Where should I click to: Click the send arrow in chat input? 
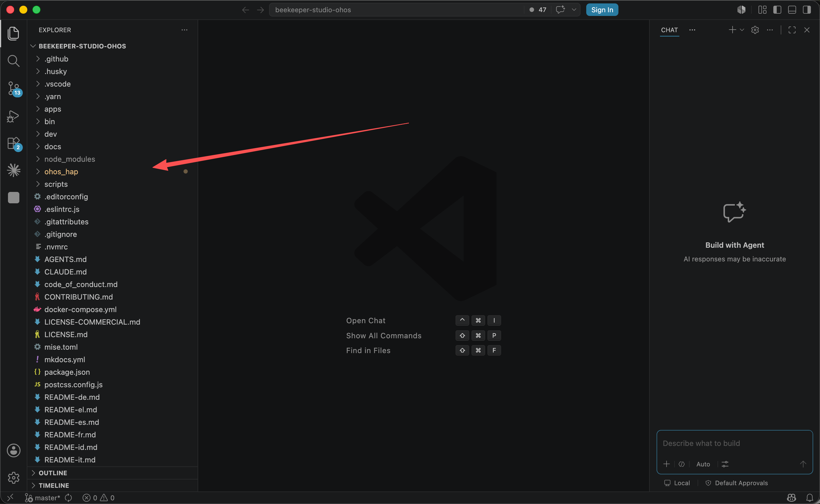click(803, 464)
